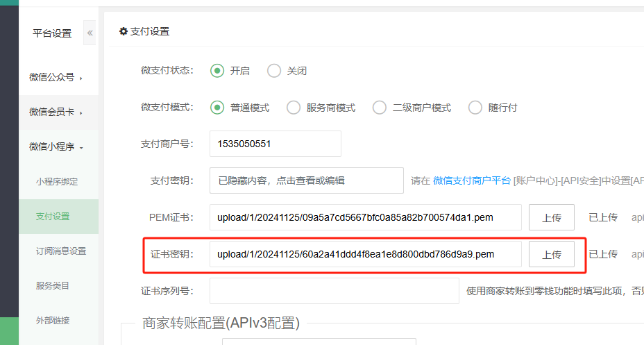Screen dimensions: 644x345
Task: Expand 微信会员卡 sidebar menu
Action: (x=56, y=112)
